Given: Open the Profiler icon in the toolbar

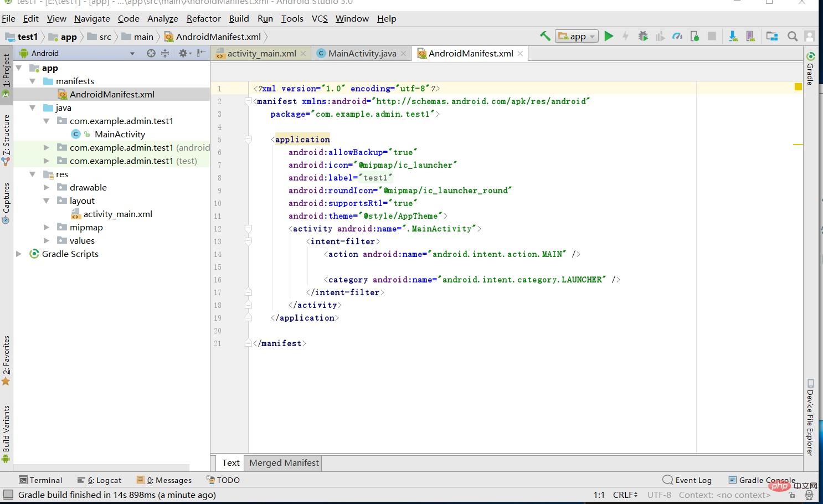Looking at the screenshot, I should 677,36.
